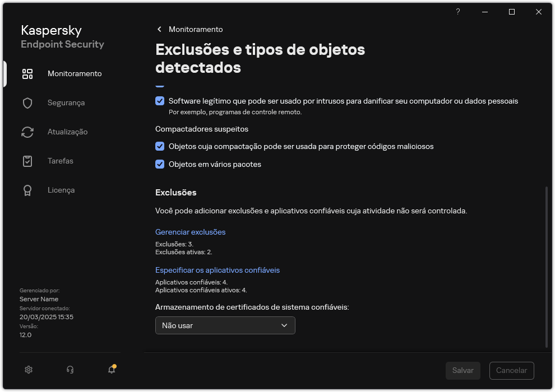Click the window help question mark
The image size is (555, 392).
point(457,12)
